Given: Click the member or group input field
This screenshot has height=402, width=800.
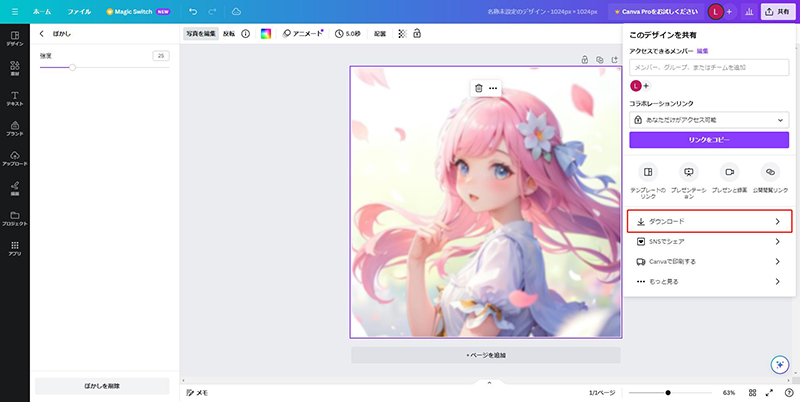Looking at the screenshot, I should point(709,67).
